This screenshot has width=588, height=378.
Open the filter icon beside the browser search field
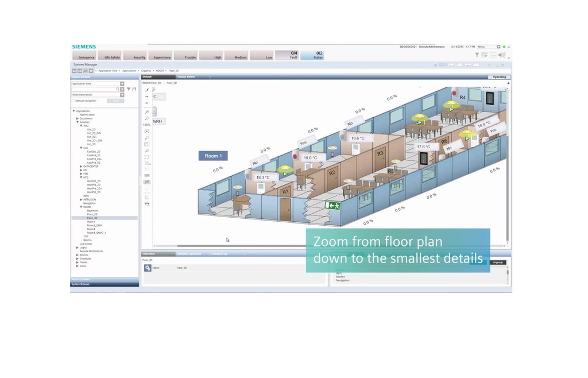(x=129, y=89)
